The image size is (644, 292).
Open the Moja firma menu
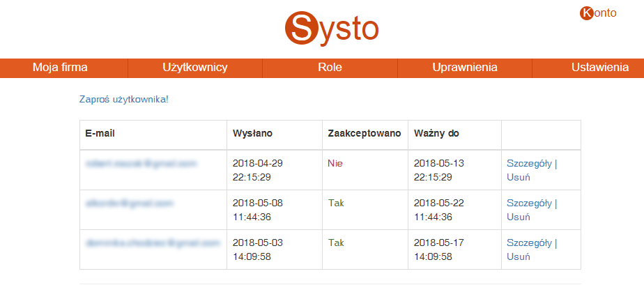point(60,68)
